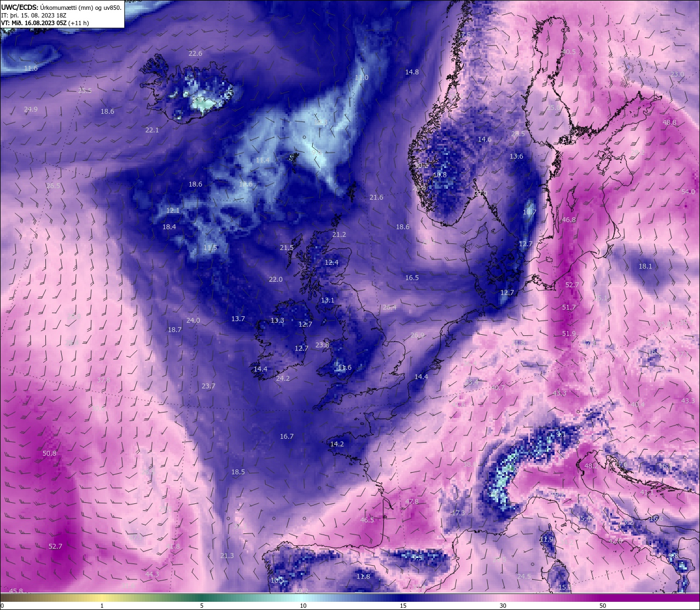Screen dimensions: 700x610
Task: Select the 24.9 value on the map
Action: point(31,109)
